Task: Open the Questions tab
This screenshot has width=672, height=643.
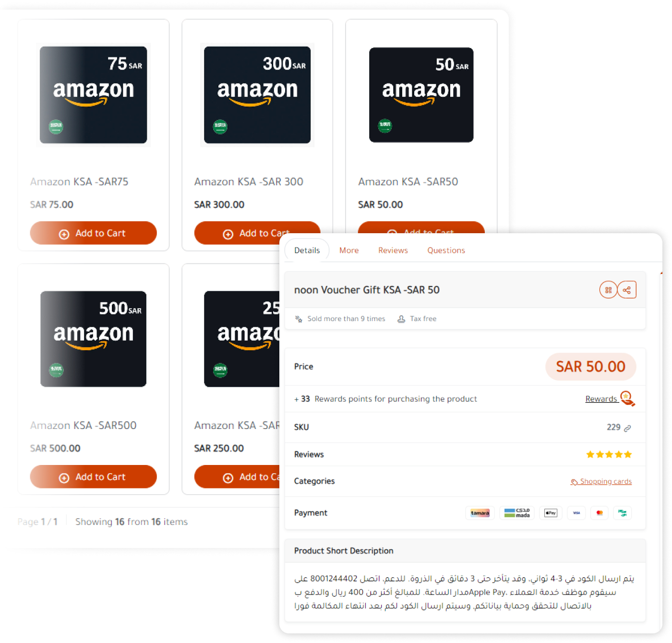Action: (446, 250)
